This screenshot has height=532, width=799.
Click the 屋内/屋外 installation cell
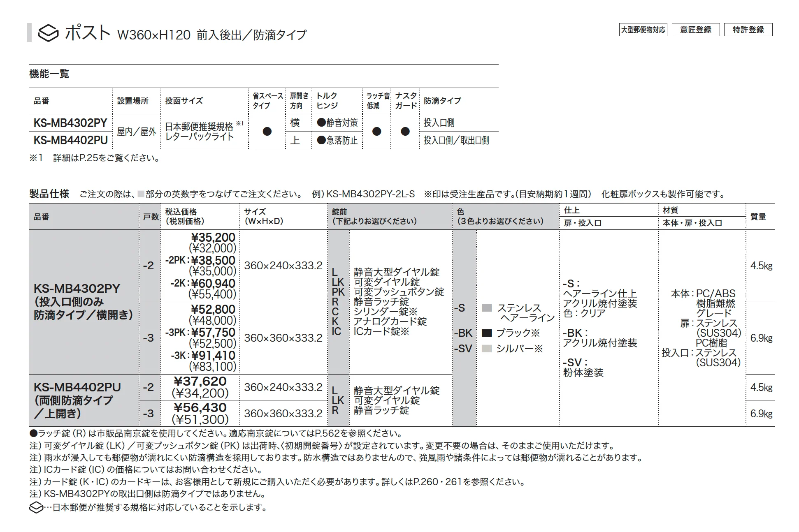coord(136,132)
